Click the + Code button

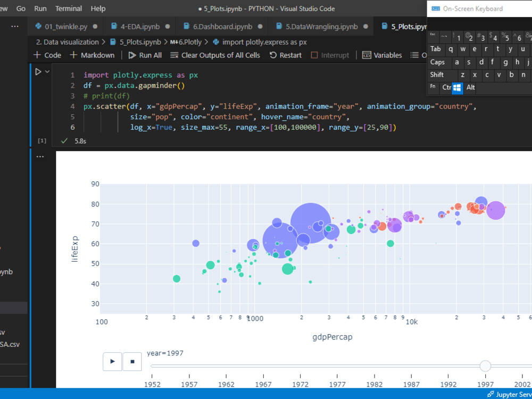(47, 55)
